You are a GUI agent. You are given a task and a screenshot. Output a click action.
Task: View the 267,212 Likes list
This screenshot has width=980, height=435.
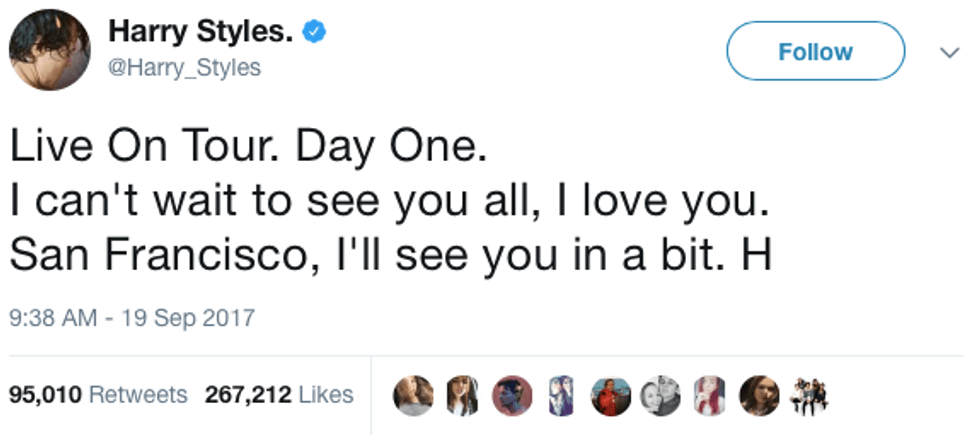click(279, 395)
